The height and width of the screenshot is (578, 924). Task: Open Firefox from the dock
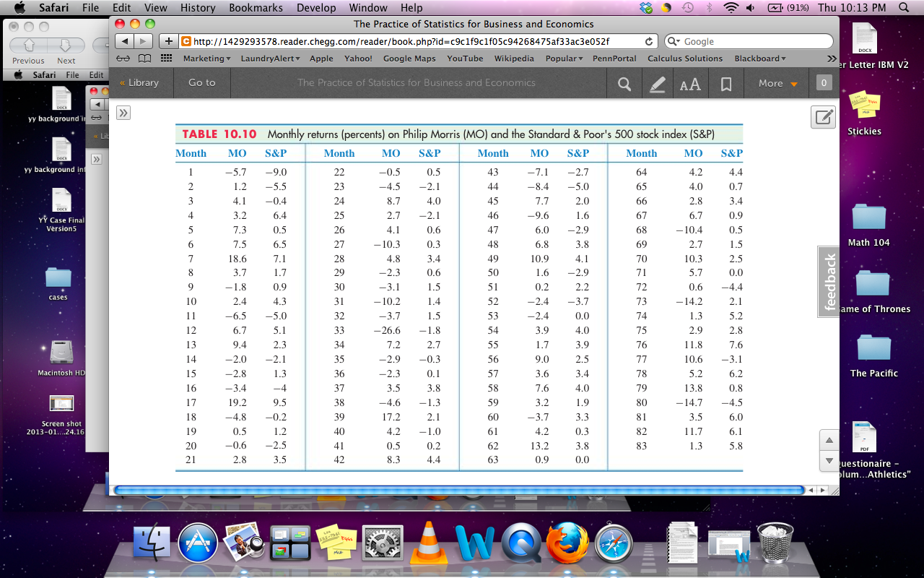567,543
